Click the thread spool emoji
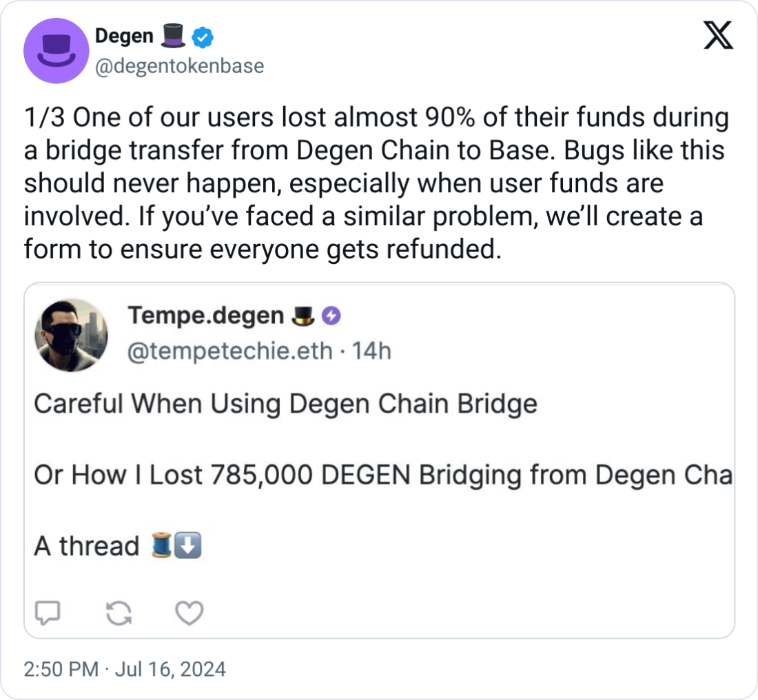 pyautogui.click(x=161, y=545)
